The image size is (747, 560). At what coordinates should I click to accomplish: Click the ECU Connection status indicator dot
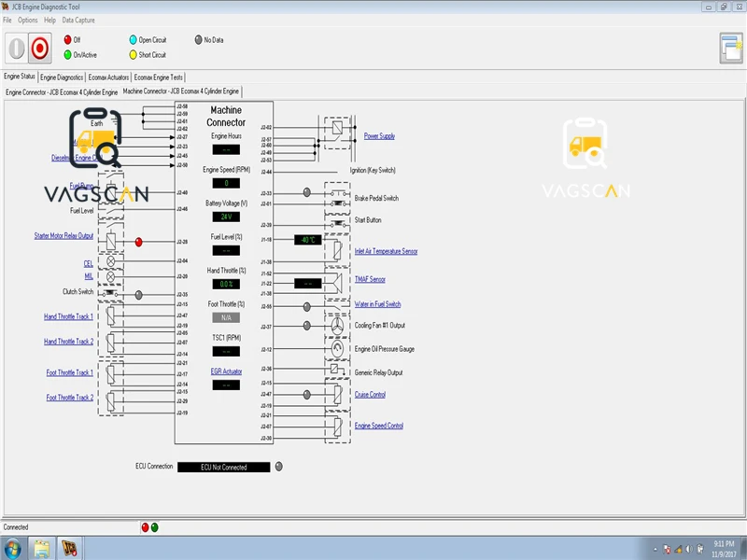tap(278, 467)
